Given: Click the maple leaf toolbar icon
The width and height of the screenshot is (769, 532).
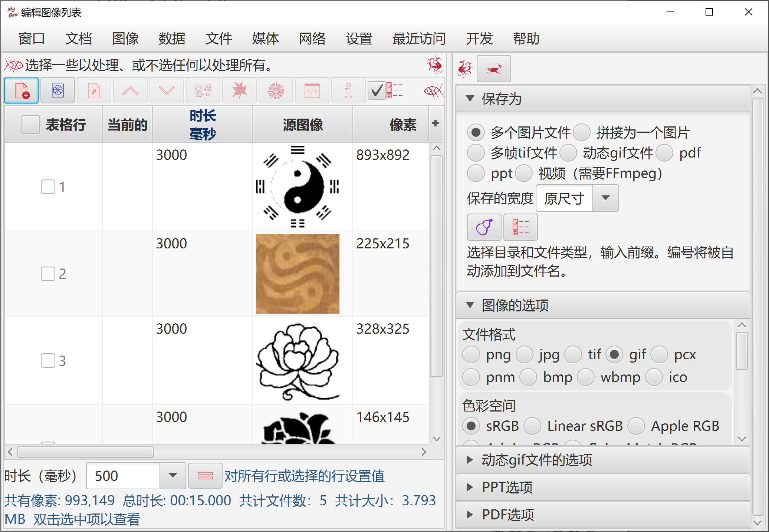Looking at the screenshot, I should coord(239,91).
